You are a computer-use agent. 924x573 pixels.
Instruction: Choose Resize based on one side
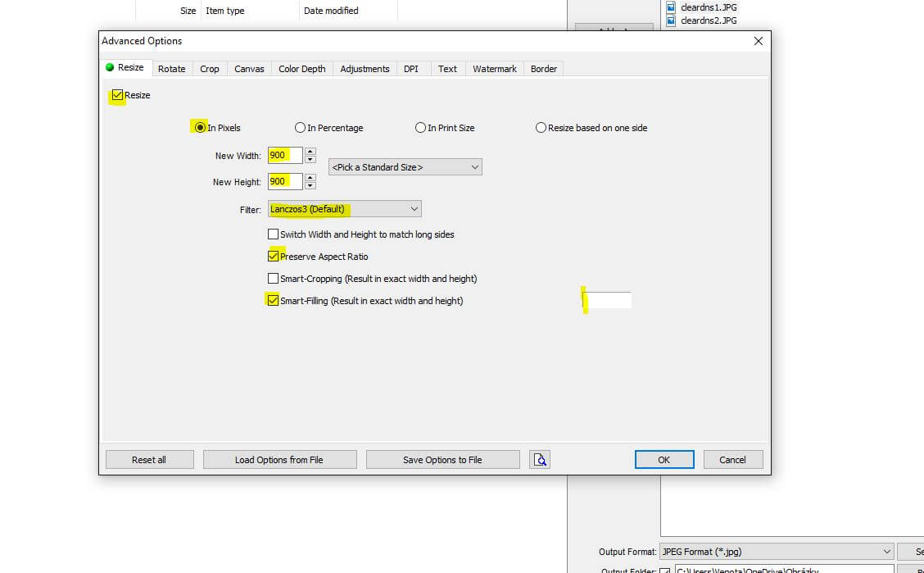[x=541, y=128]
